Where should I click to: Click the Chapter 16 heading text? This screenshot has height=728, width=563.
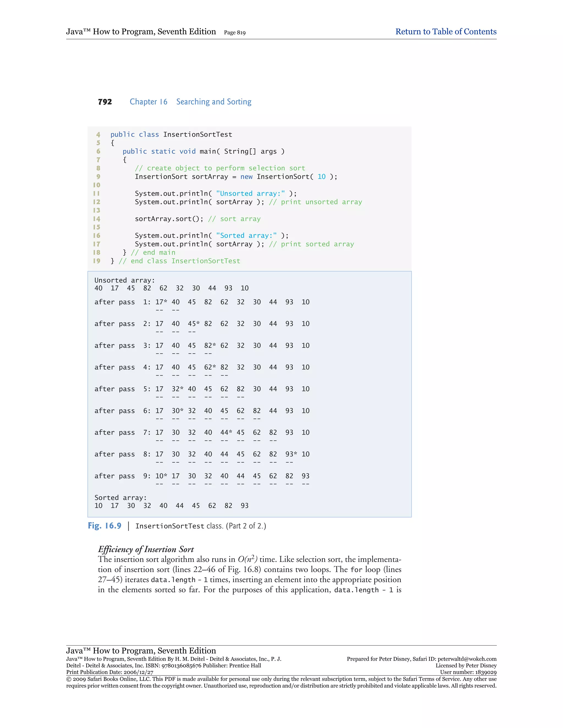pyautogui.click(x=148, y=102)
